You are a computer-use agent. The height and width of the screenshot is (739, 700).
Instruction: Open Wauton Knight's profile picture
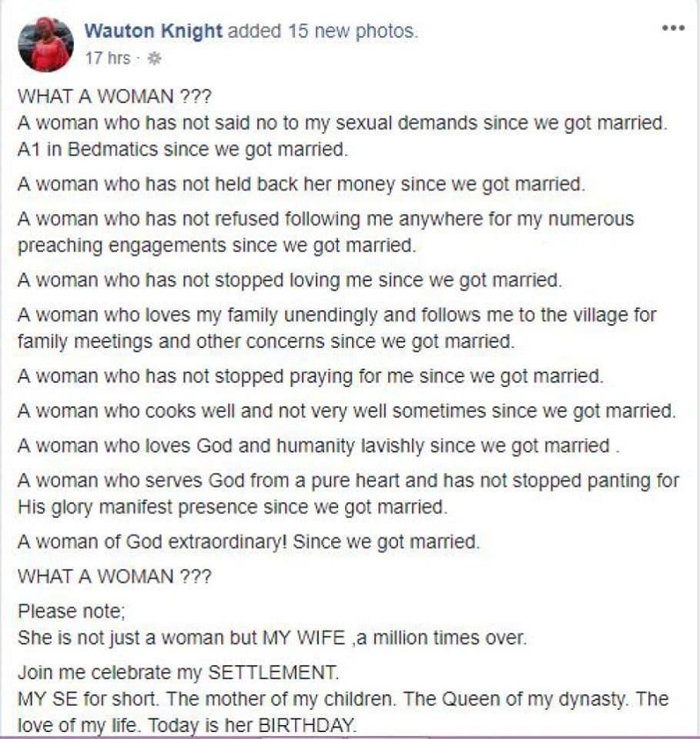click(x=45, y=45)
